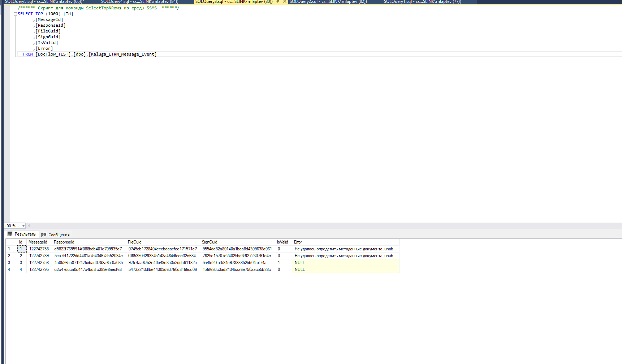Image resolution: width=622 pixels, height=364 pixels.
Task: Select the Id column header
Action: (22, 242)
